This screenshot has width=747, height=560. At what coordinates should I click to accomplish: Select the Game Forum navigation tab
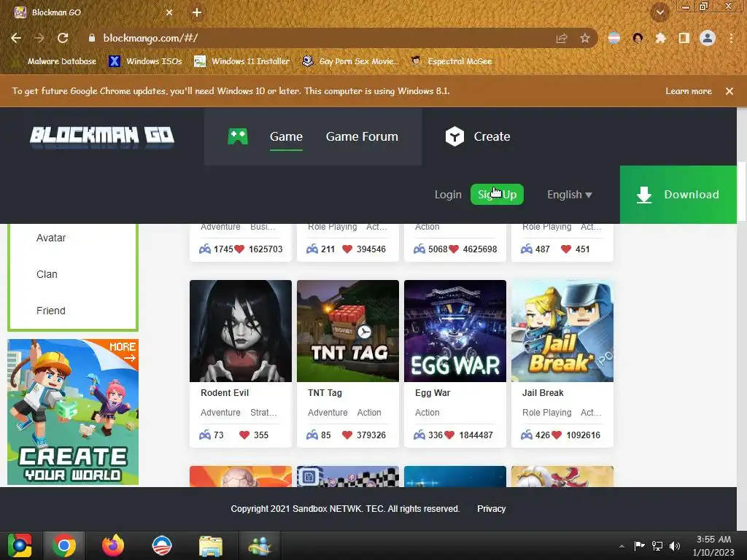[362, 136]
